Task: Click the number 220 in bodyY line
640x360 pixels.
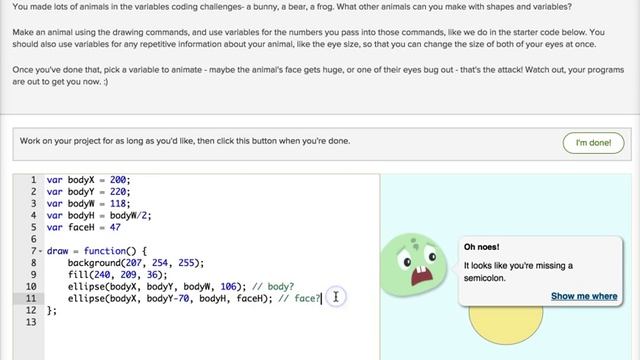Action: coord(118,192)
